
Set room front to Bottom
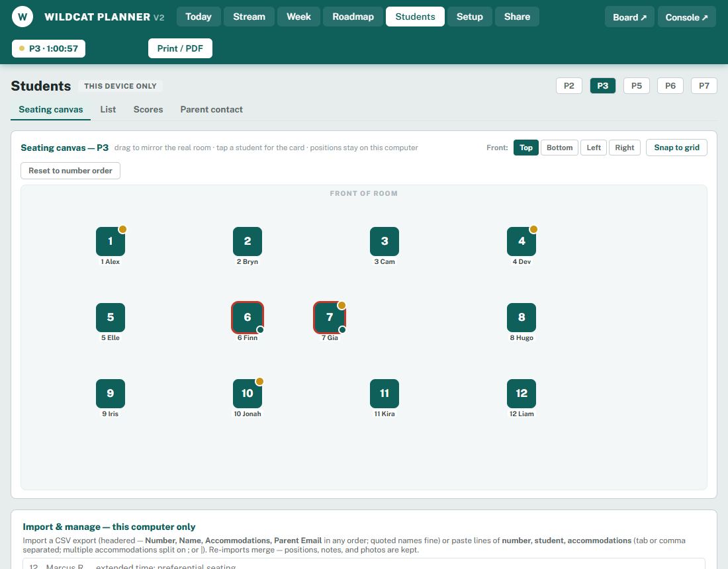(x=559, y=148)
